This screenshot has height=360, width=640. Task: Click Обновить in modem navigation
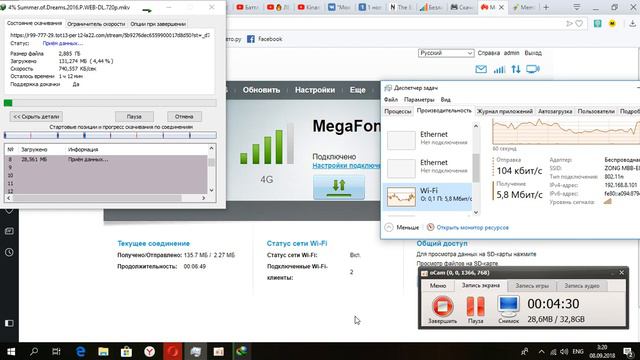[261, 90]
